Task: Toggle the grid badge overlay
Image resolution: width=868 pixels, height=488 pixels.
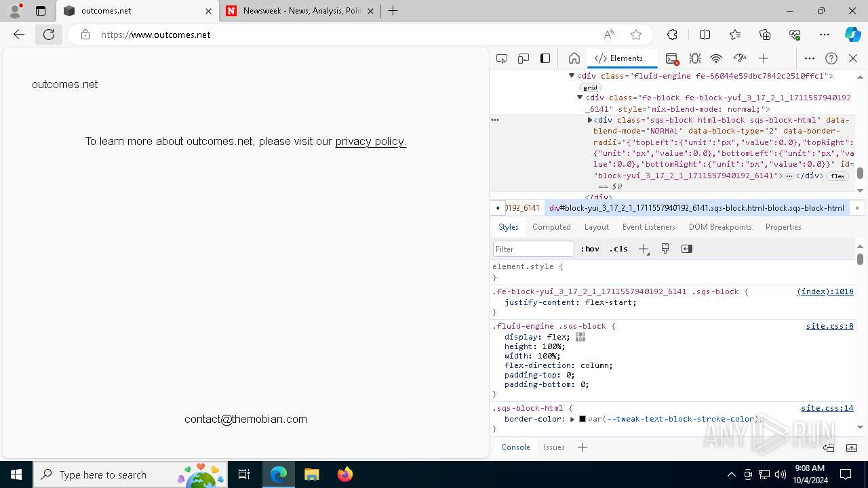Action: point(590,87)
